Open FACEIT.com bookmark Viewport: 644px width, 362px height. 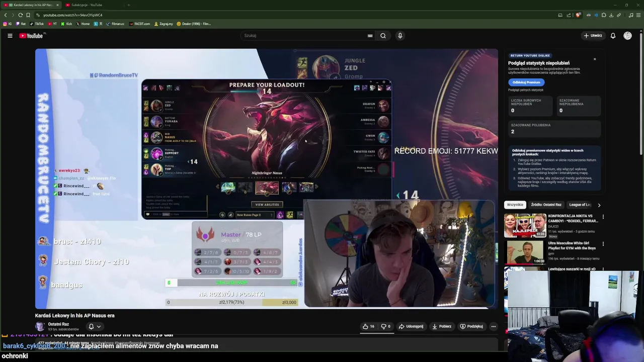[x=139, y=24]
